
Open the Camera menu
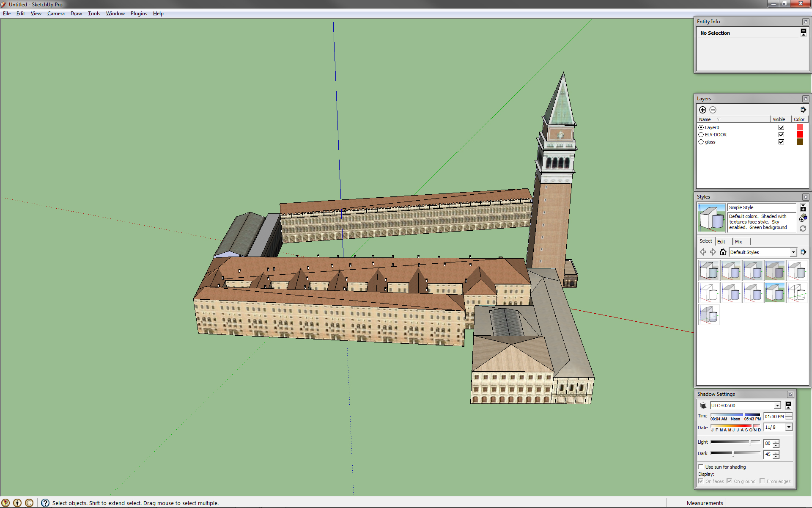pyautogui.click(x=56, y=14)
